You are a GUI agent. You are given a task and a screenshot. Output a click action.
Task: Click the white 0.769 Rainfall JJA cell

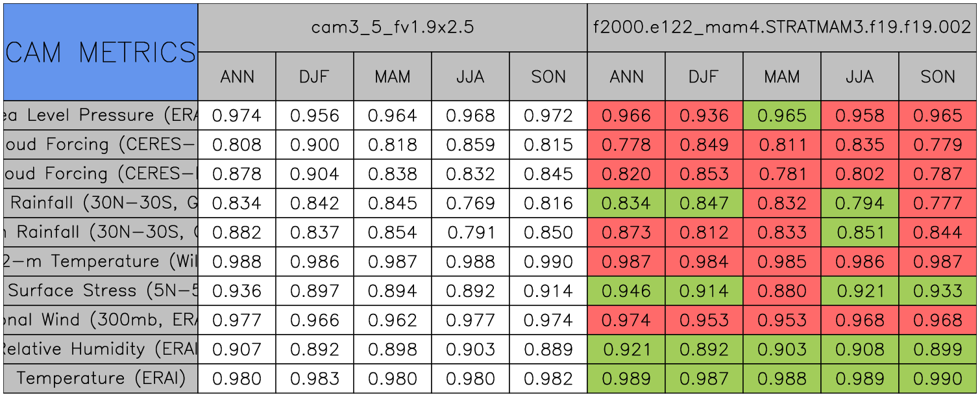click(x=470, y=203)
